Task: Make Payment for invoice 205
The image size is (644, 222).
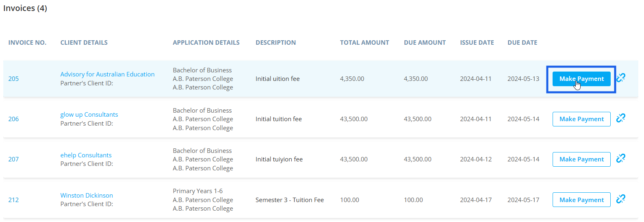Action: click(581, 79)
